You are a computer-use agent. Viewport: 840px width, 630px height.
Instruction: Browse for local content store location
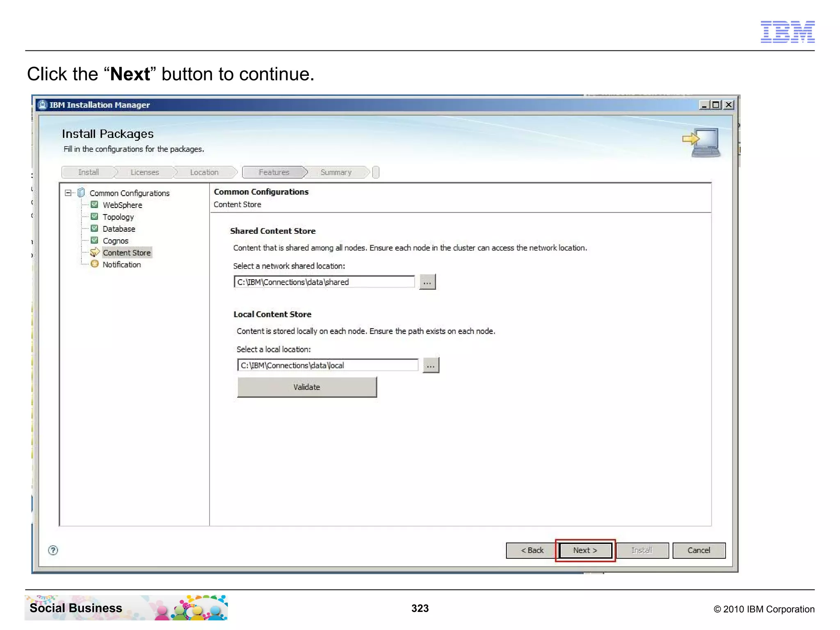[x=431, y=365]
